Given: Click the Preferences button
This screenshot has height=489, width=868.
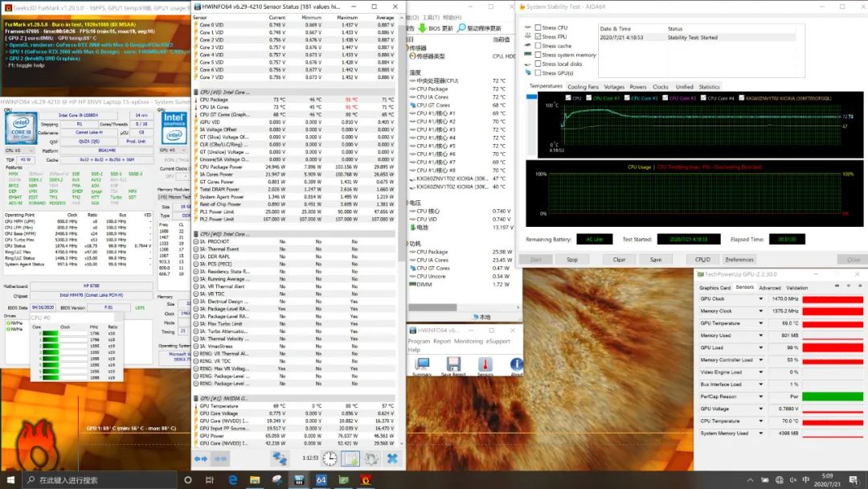Looking at the screenshot, I should pyautogui.click(x=739, y=260).
